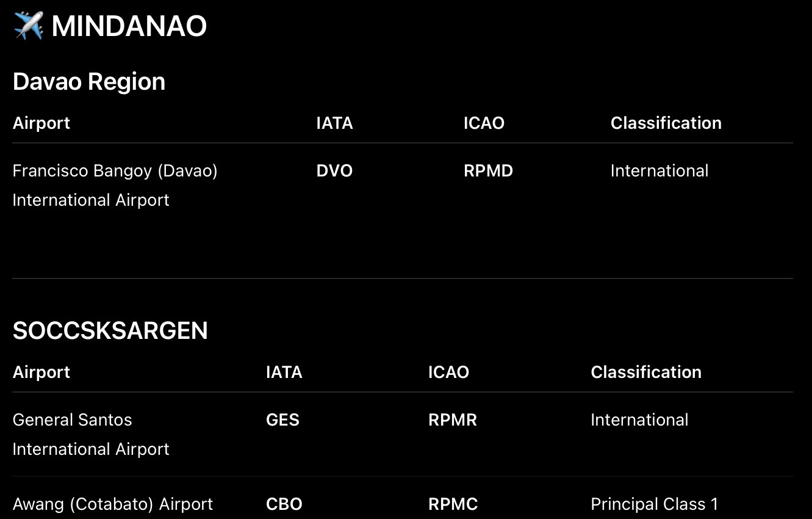Click the RPMD ICAO code
Screen dimensions: 812x519
coord(488,171)
